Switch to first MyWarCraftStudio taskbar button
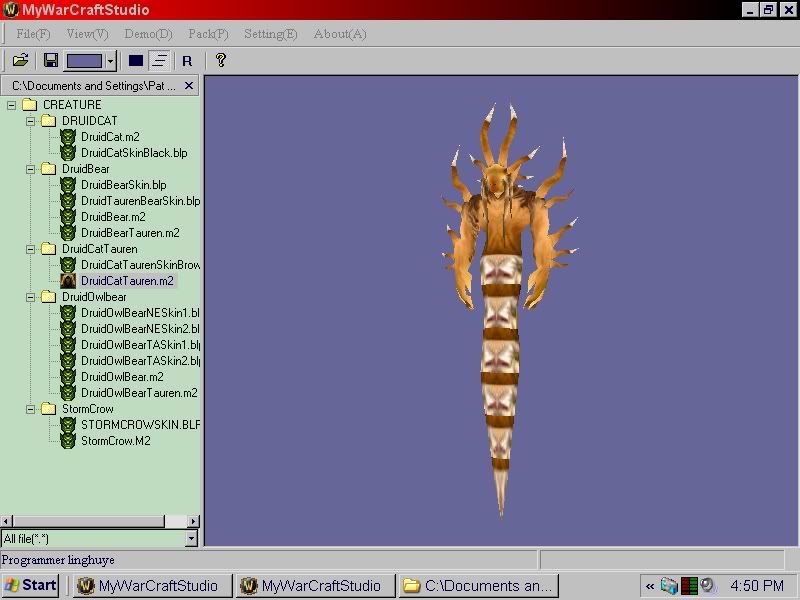800x600 pixels. [151, 585]
